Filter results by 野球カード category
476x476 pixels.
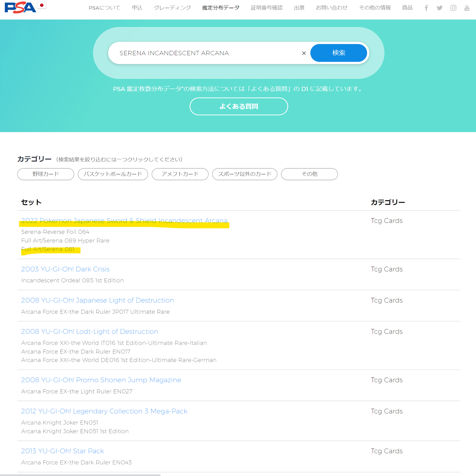(x=45, y=174)
